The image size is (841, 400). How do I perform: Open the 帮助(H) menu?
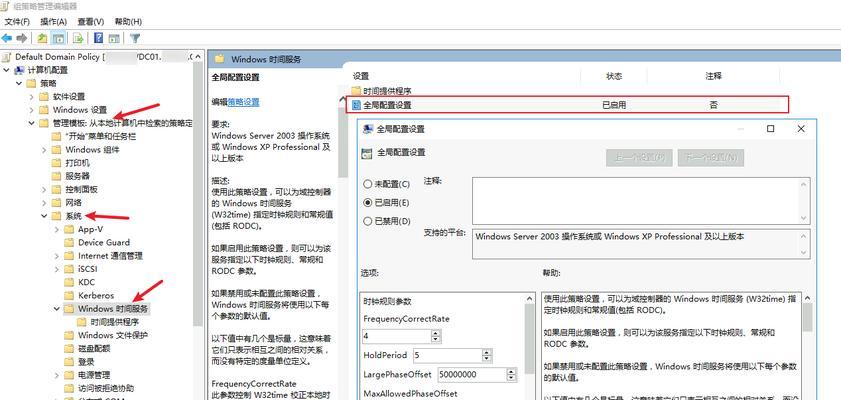128,21
